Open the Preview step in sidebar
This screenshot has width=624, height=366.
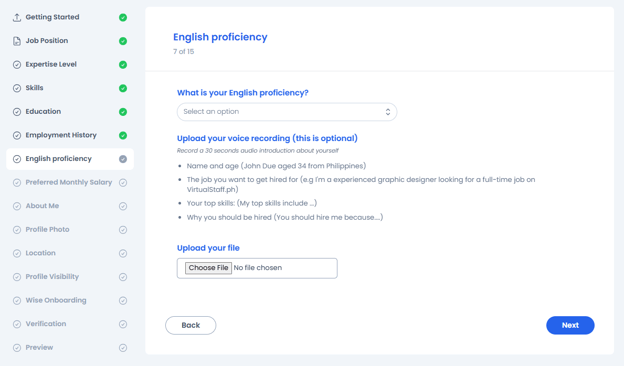tap(70, 347)
